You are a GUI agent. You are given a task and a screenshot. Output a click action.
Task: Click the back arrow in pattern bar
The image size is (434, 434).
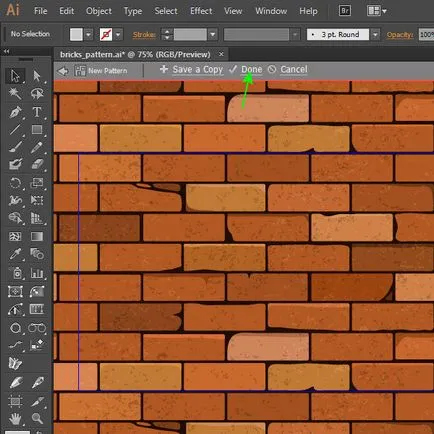tap(63, 71)
